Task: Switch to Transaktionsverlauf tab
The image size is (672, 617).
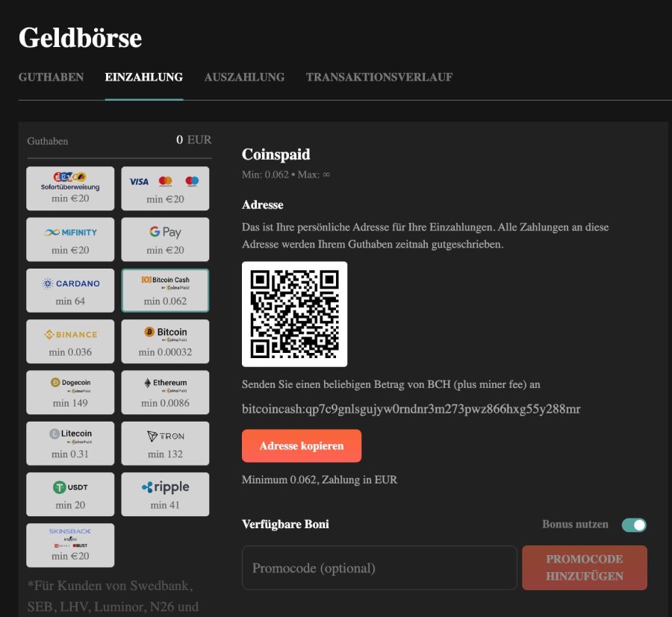Action: click(x=379, y=78)
